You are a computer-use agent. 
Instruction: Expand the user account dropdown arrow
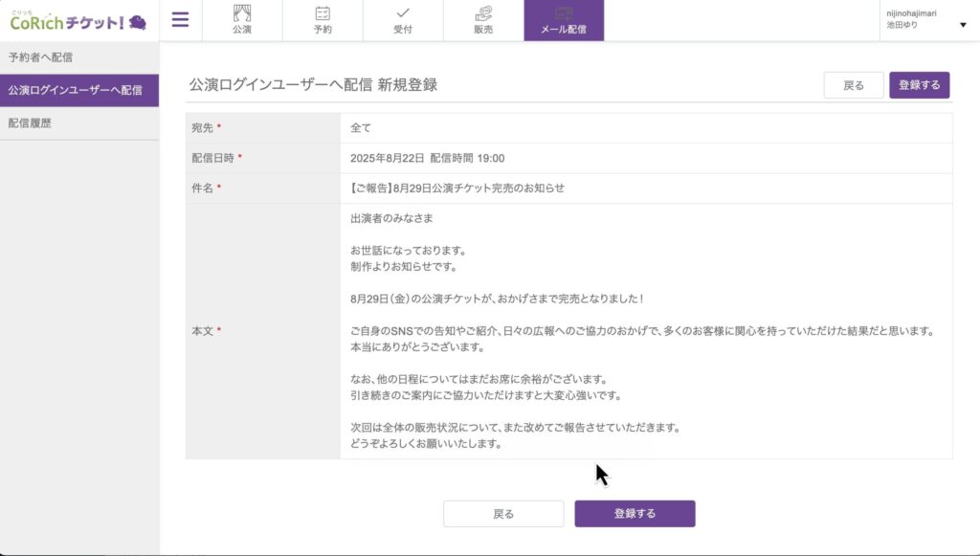[963, 25]
